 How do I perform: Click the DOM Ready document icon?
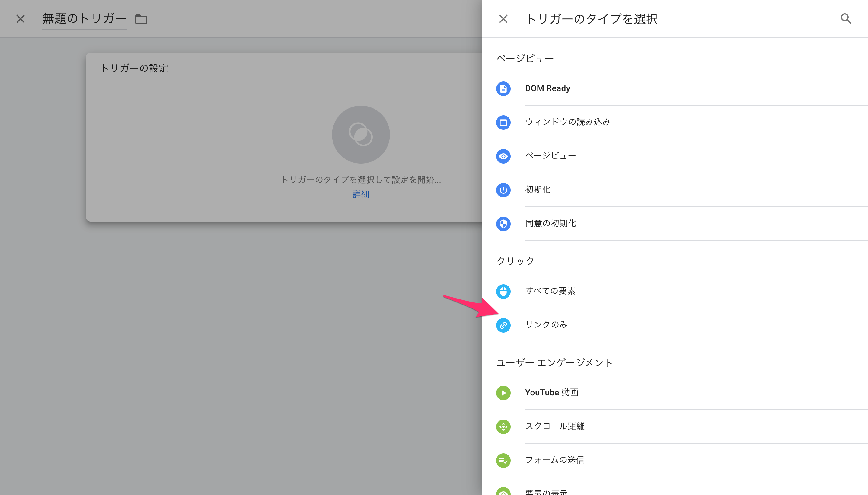503,89
